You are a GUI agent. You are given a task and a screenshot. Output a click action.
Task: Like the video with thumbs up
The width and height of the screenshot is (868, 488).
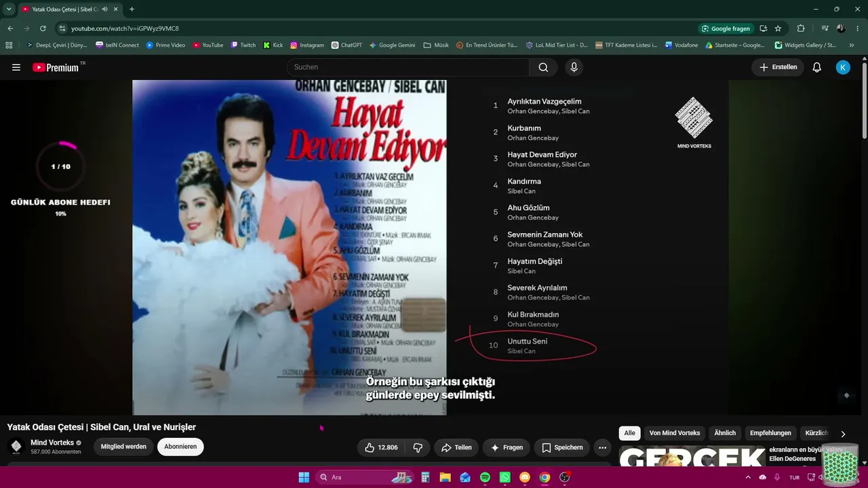coord(381,447)
